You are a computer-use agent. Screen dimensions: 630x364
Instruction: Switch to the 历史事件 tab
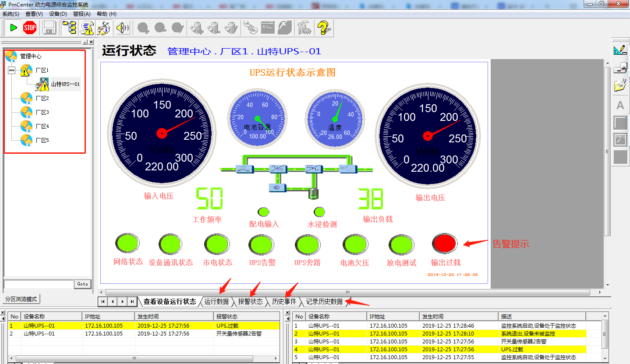[284, 302]
